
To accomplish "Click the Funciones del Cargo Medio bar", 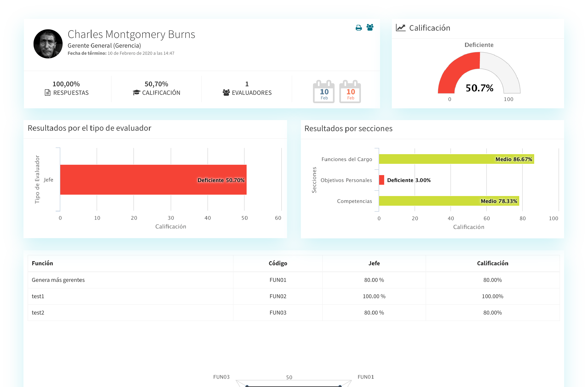I will pos(456,159).
